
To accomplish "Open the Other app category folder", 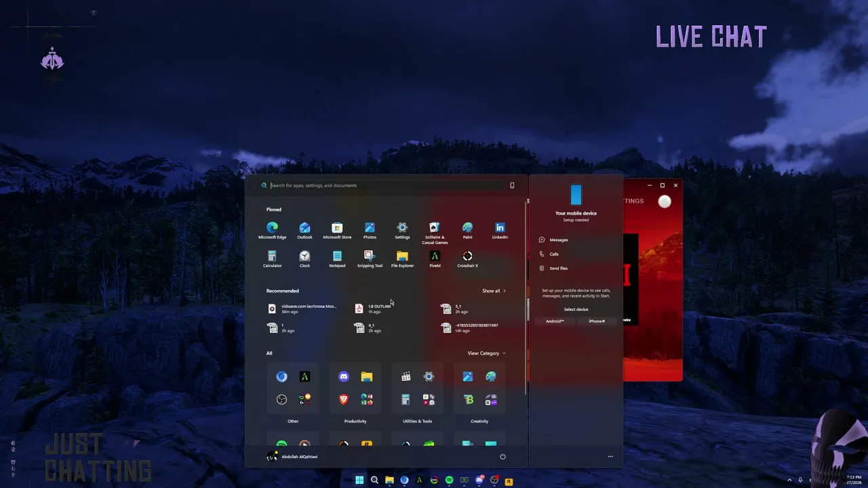I will 293,388.
